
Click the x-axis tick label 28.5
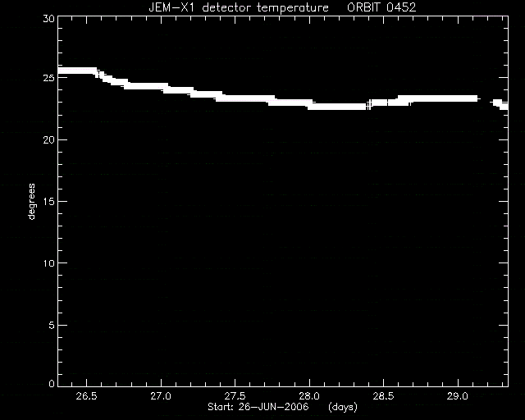tap(383, 396)
